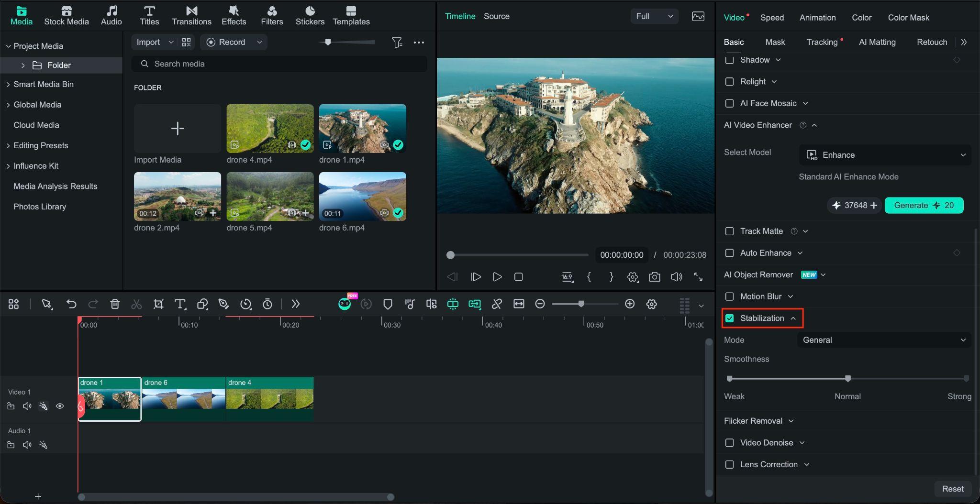Collapse the AI Video Enhancer section
Screen dimensions: 980x504
pos(814,125)
